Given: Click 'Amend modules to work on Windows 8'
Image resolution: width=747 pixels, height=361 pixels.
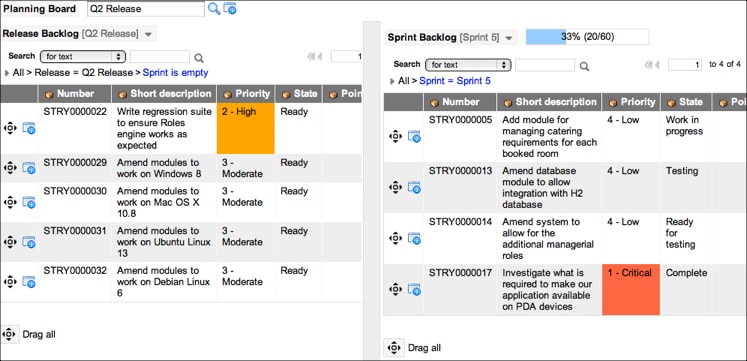Looking at the screenshot, I should point(159,168).
